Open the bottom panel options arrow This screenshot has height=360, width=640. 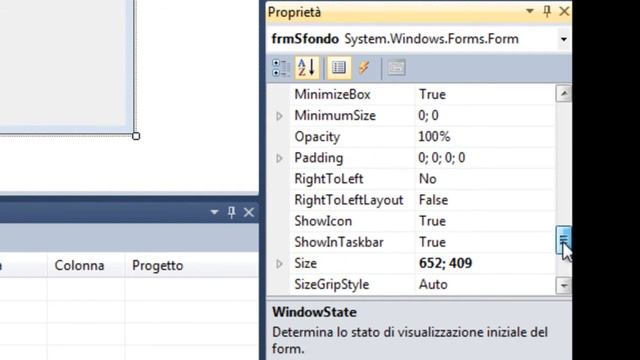click(x=214, y=212)
